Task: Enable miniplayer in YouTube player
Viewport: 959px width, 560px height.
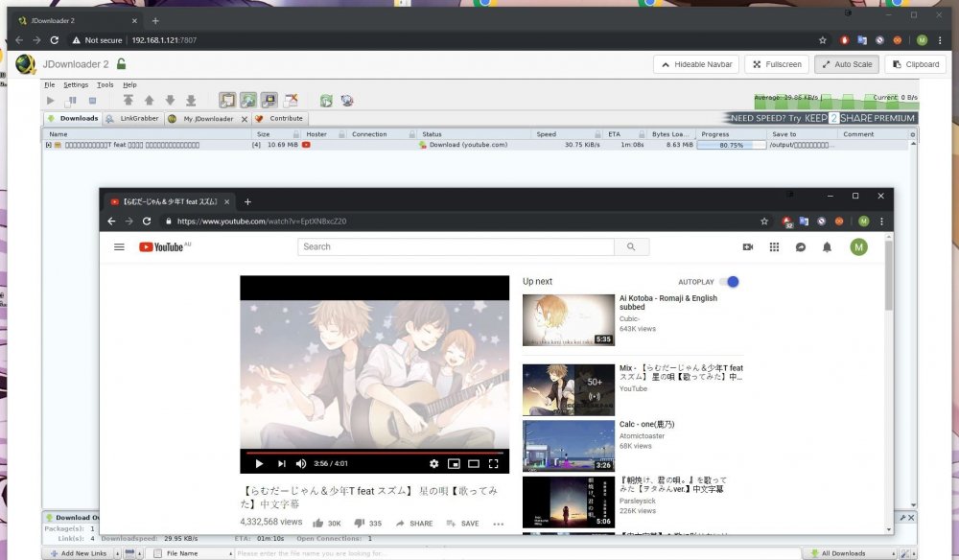Action: tap(454, 464)
